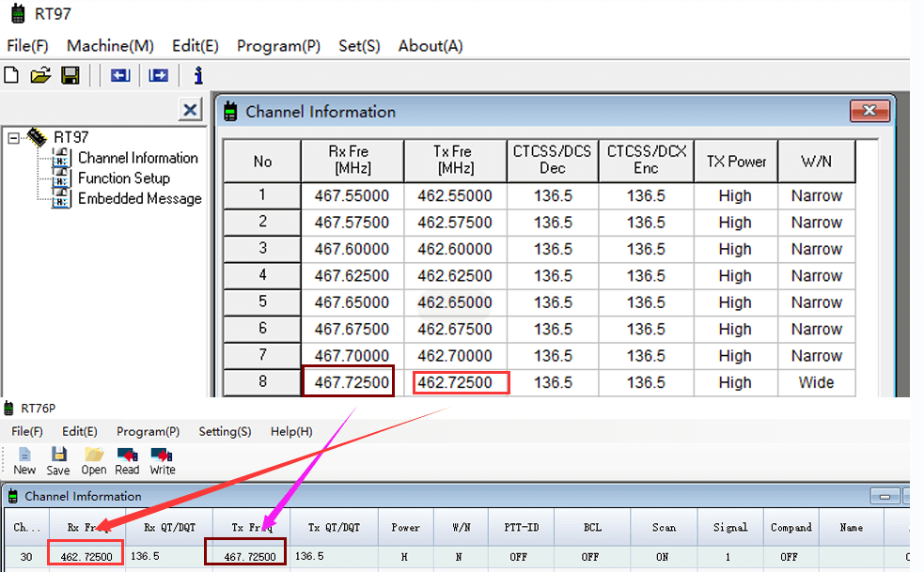924x572 pixels.
Task: Click the Power H cell in RT76P channel 30
Action: pos(404,557)
